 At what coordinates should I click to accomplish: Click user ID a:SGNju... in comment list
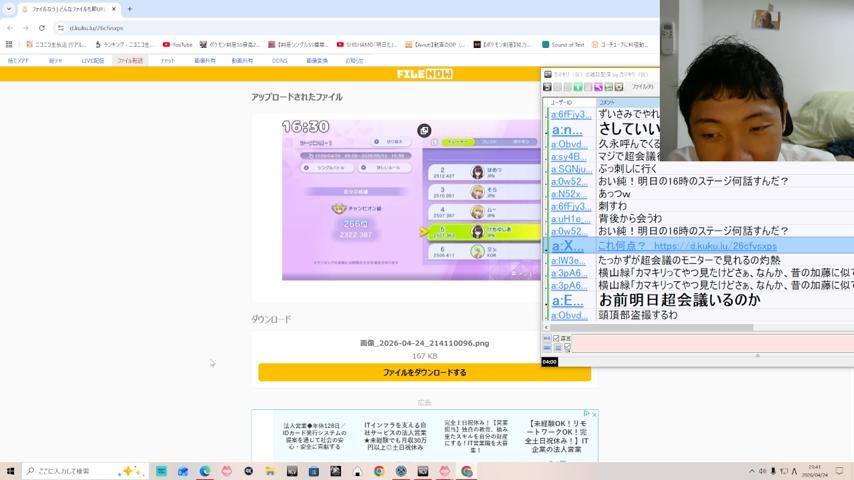tap(571, 169)
